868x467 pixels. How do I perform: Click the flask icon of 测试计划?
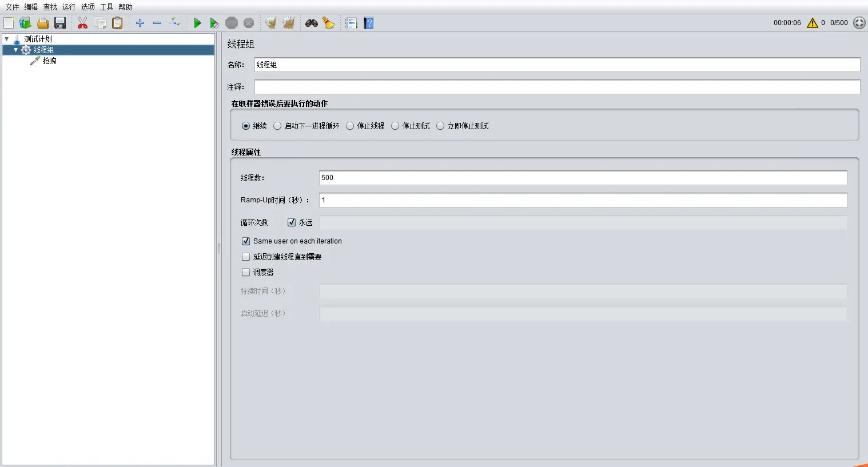click(17, 39)
